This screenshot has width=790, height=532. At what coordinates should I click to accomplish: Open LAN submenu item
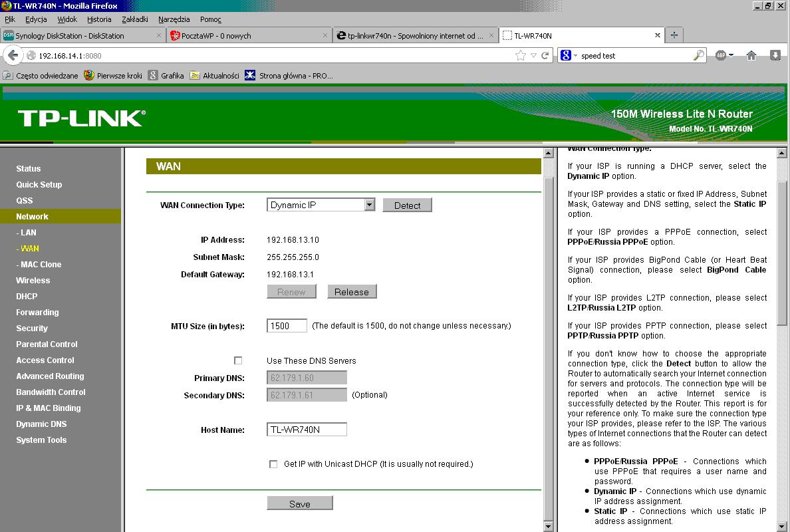(x=26, y=232)
